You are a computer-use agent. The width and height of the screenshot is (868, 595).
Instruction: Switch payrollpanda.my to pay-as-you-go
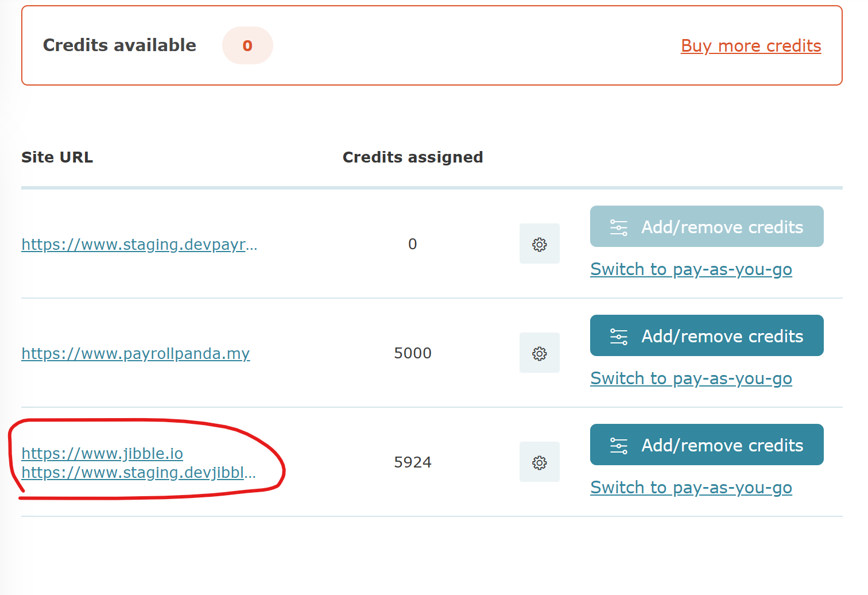click(x=691, y=378)
